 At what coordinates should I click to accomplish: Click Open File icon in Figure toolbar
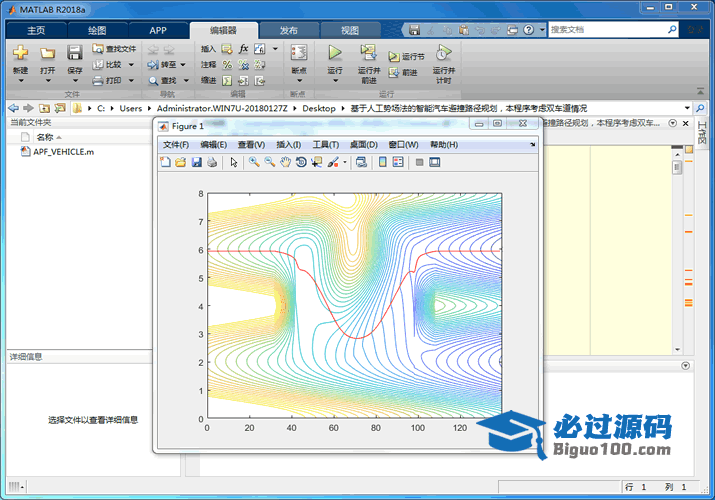[181, 162]
